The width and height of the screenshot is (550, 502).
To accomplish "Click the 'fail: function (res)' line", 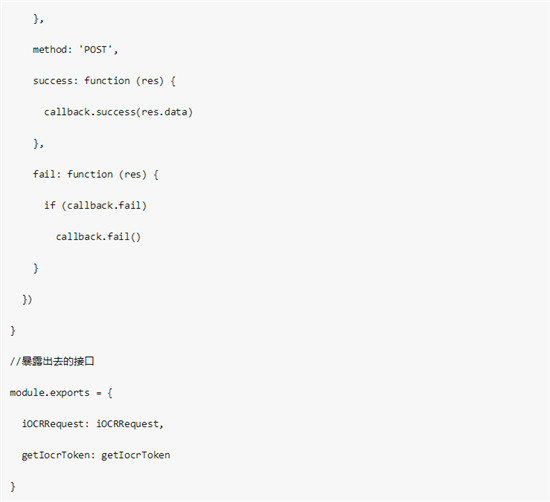I will 96,174.
